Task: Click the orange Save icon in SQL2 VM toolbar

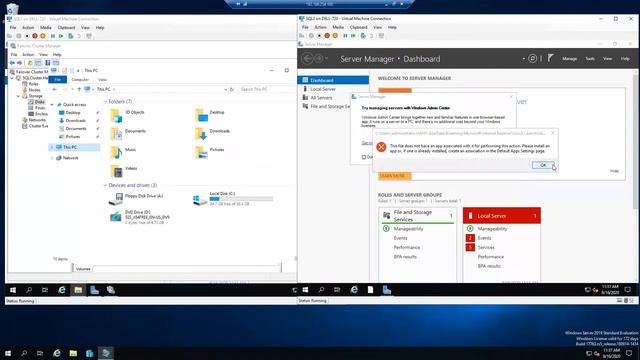Action: click(x=335, y=36)
